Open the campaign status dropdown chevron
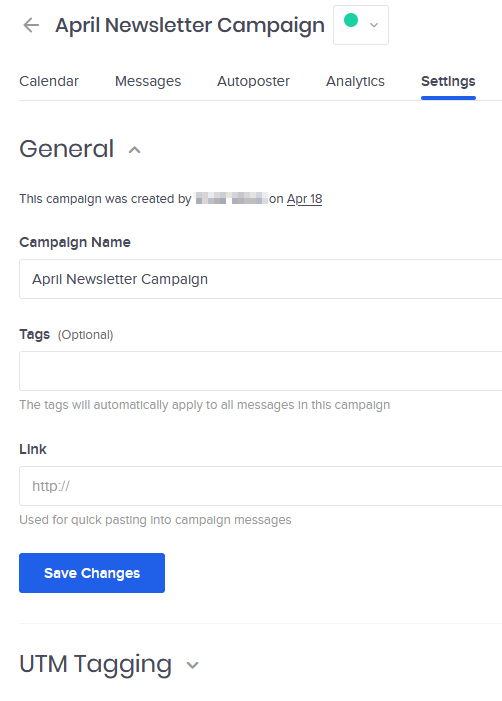The width and height of the screenshot is (502, 701). pyautogui.click(x=374, y=25)
